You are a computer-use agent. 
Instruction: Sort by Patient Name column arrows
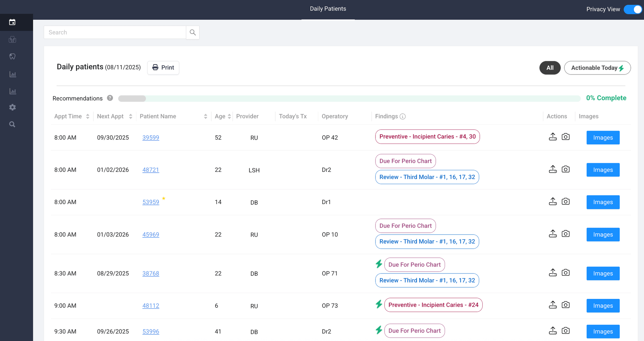click(x=206, y=116)
